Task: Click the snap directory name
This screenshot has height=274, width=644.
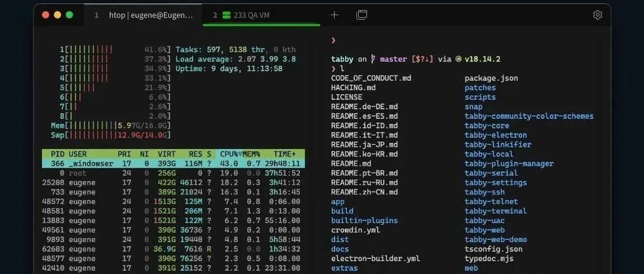Action: 473,106
